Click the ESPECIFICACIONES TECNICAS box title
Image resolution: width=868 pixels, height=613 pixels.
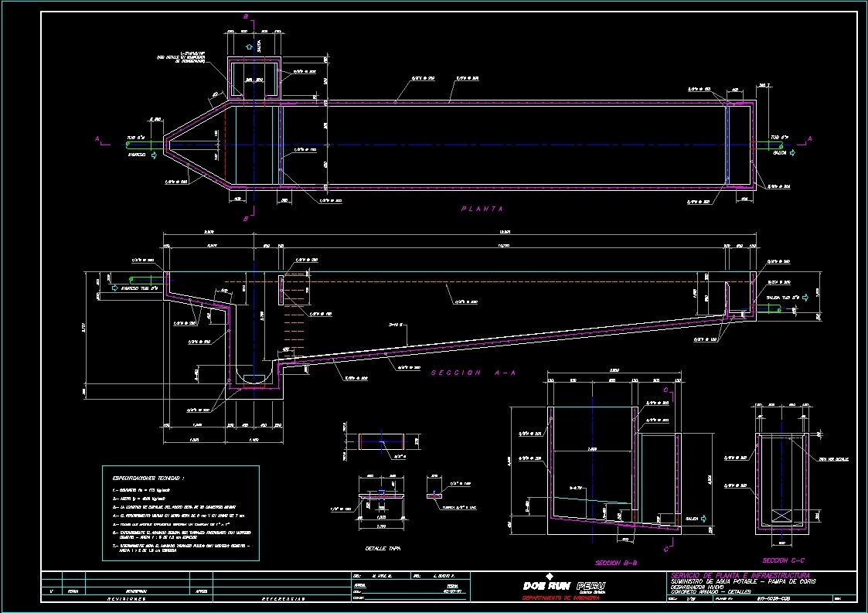pos(148,476)
